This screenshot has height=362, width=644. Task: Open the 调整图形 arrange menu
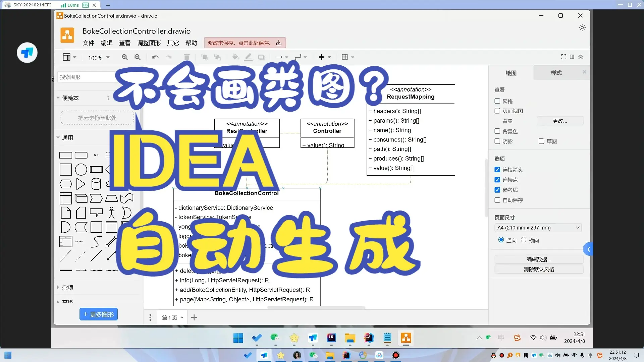pyautogui.click(x=149, y=43)
